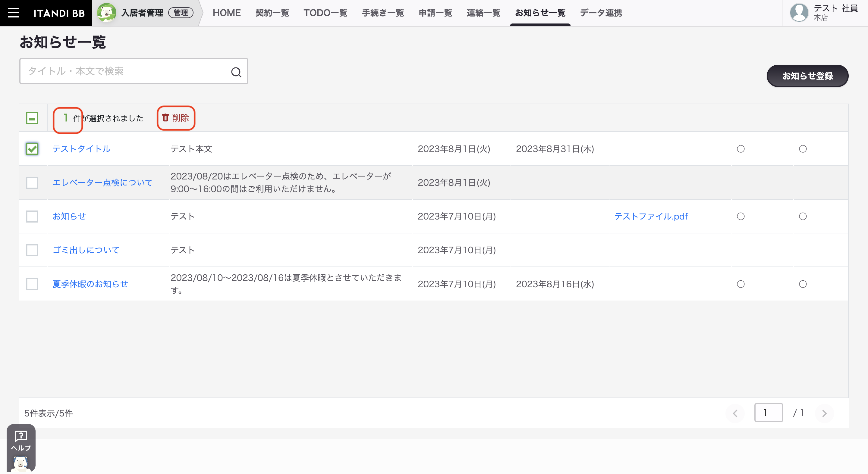Viewport: 868px width, 474px height.
Task: Click the page number input box
Action: [768, 413]
